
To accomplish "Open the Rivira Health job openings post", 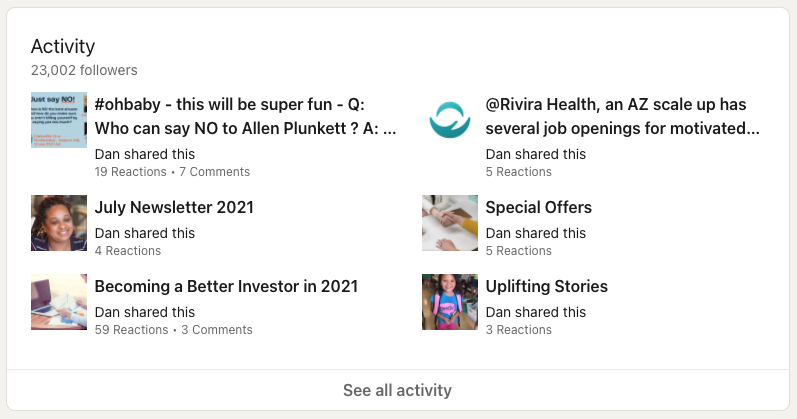I will pyautogui.click(x=623, y=116).
